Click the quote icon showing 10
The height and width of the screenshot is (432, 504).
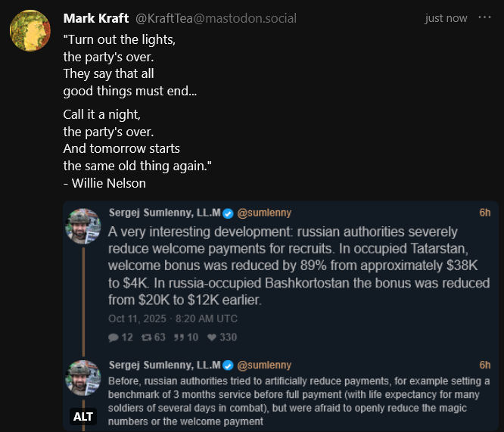[181, 337]
